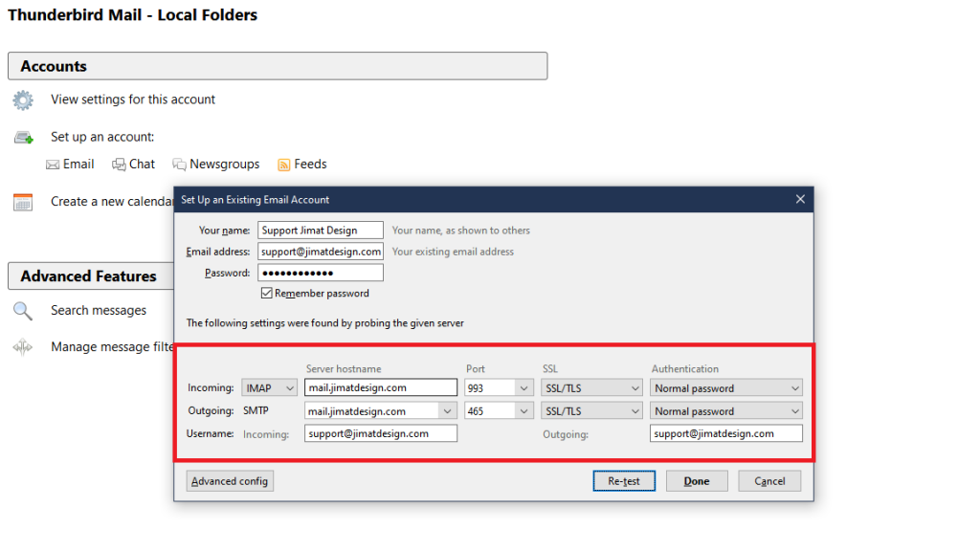Open the Outgoing SSL/TLS dropdown
980x551 pixels.
click(591, 411)
